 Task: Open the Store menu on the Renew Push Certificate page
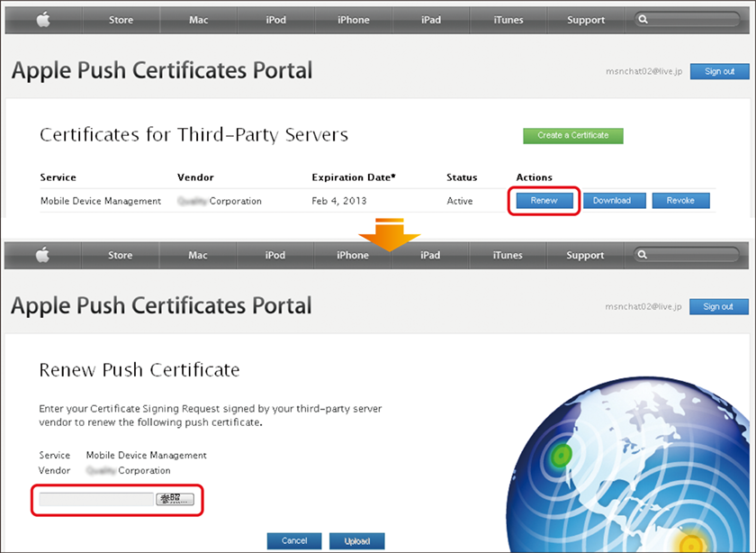[120, 255]
